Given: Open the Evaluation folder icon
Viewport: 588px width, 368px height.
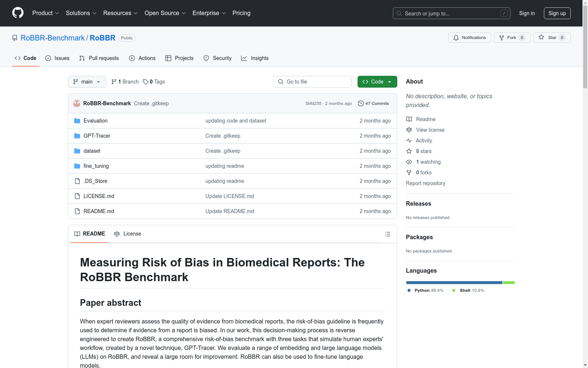Looking at the screenshot, I should (x=77, y=121).
